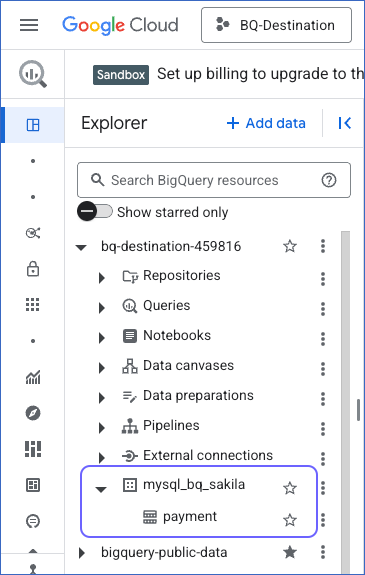
Task: Open the BQ-Destination project picker
Action: (276, 25)
